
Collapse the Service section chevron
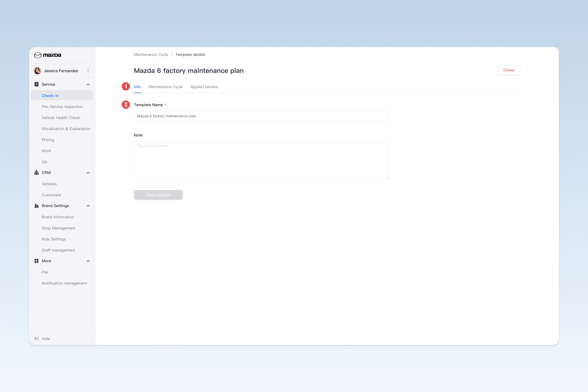pyautogui.click(x=88, y=84)
